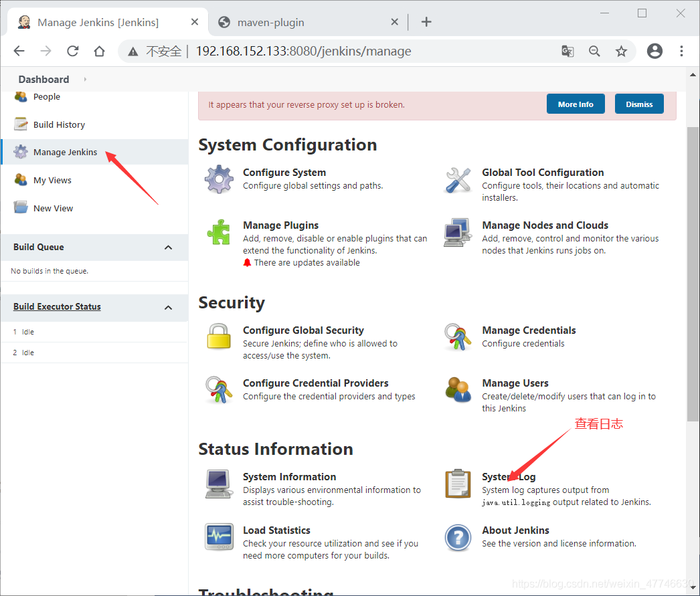Click the page vertical scrollbar thumb
Image resolution: width=700 pixels, height=596 pixels.
pyautogui.click(x=693, y=274)
